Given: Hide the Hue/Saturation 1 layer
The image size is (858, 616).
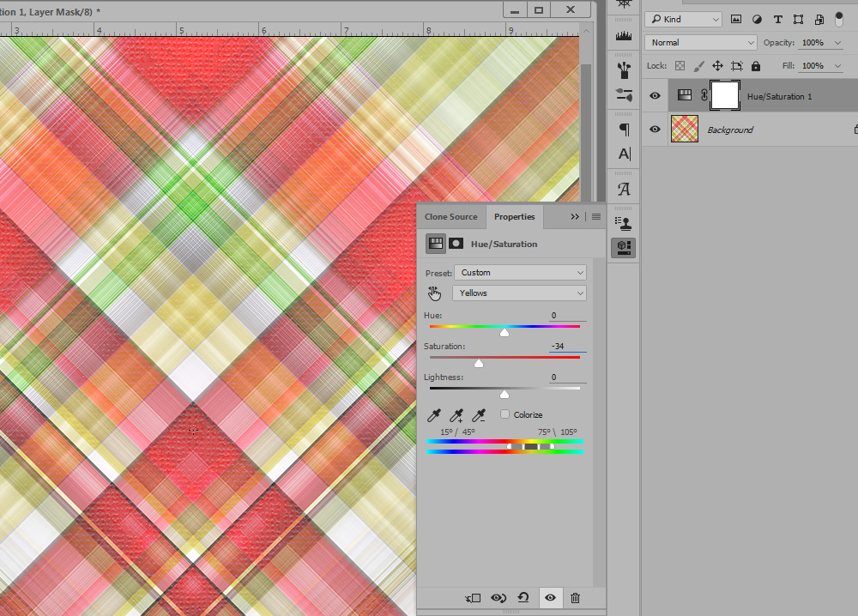Looking at the screenshot, I should click(x=655, y=96).
